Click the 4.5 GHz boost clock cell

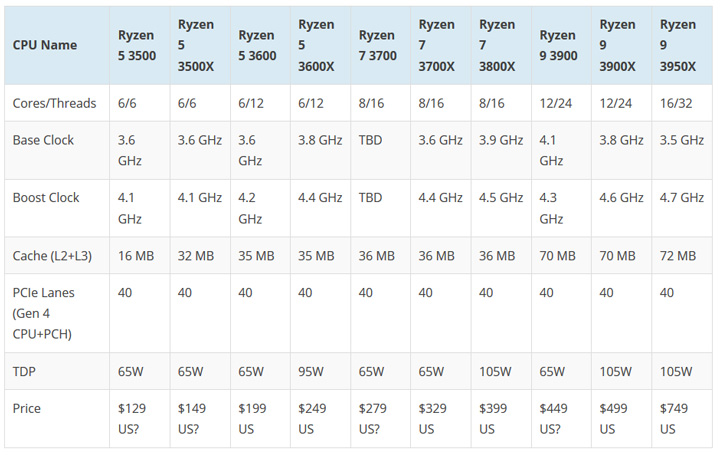[x=501, y=208]
